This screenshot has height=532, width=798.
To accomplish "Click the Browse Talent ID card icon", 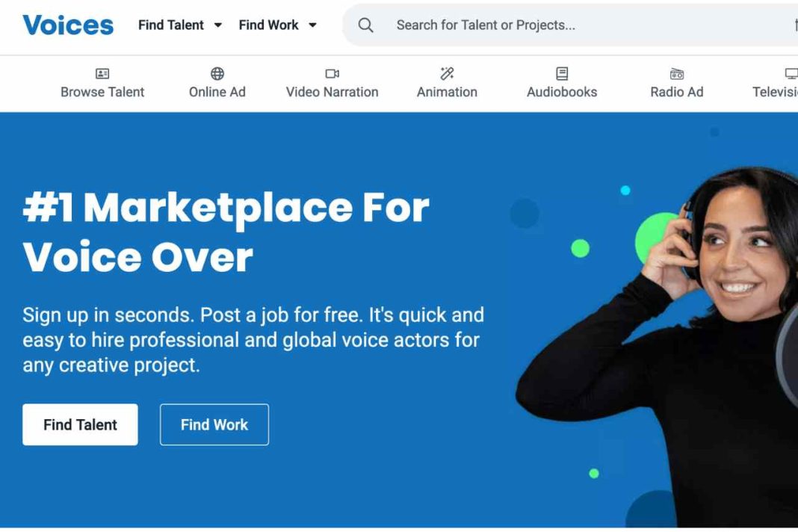I will pos(102,73).
